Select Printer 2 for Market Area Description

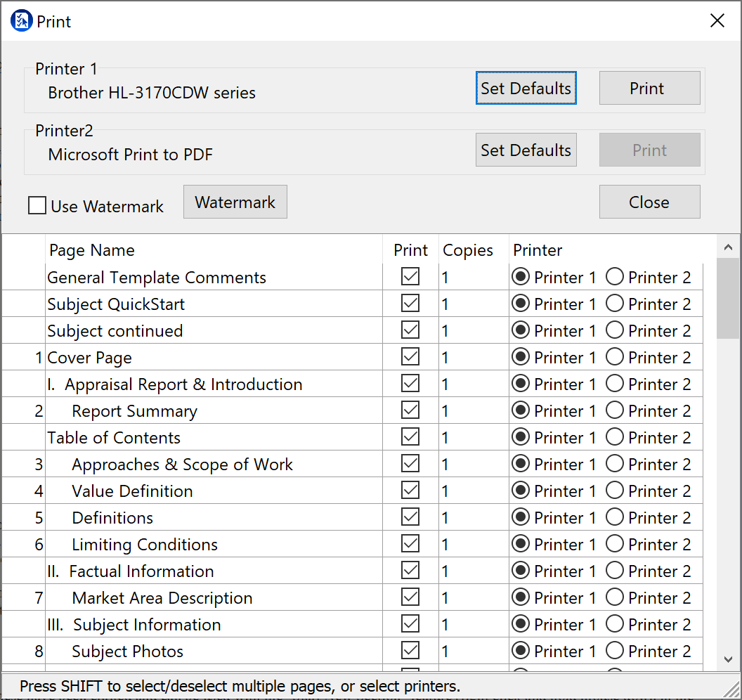[x=615, y=597]
